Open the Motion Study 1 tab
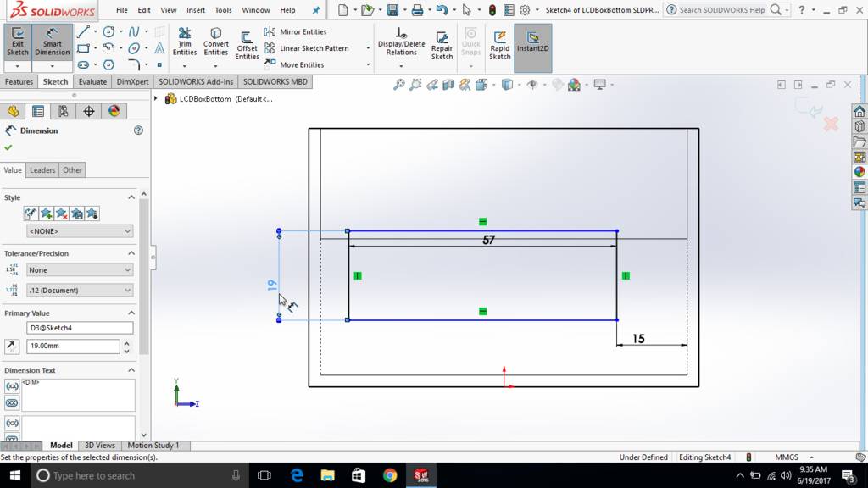868x488 pixels. pyautogui.click(x=153, y=446)
